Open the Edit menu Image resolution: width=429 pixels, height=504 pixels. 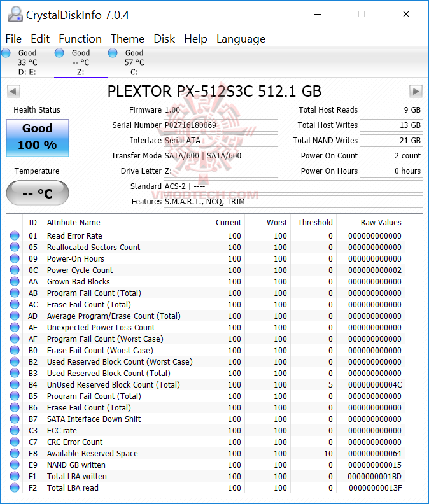[x=40, y=39]
